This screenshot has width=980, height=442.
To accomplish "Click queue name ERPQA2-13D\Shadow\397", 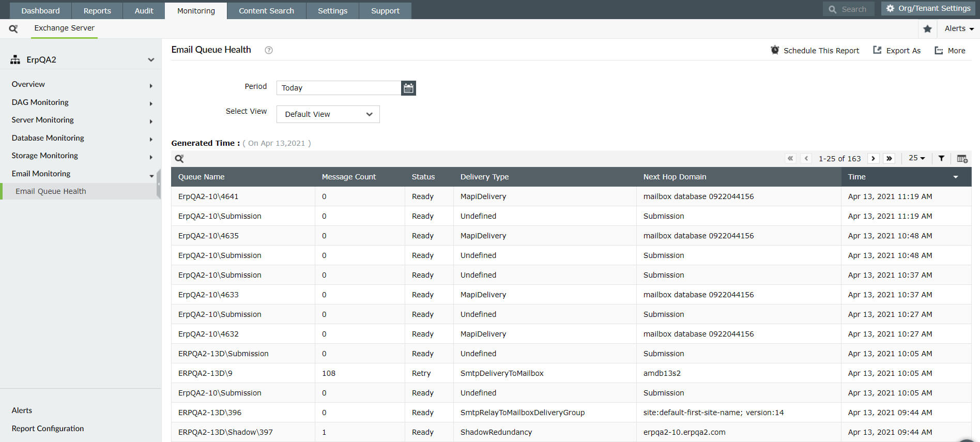I will (x=225, y=432).
